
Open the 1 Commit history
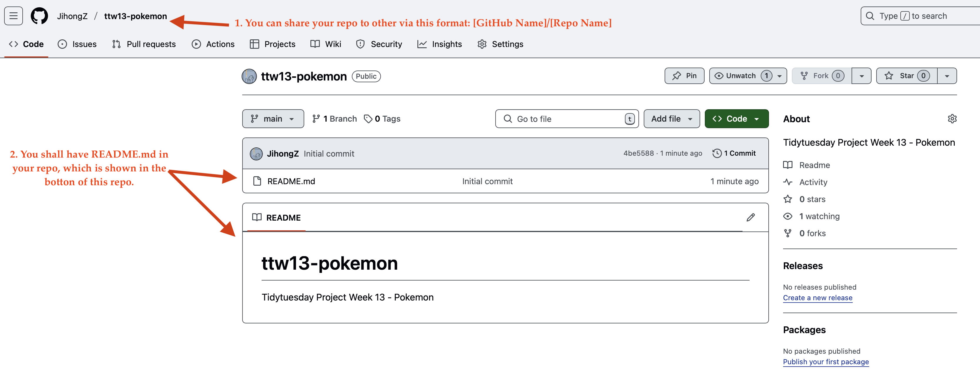[x=734, y=153]
